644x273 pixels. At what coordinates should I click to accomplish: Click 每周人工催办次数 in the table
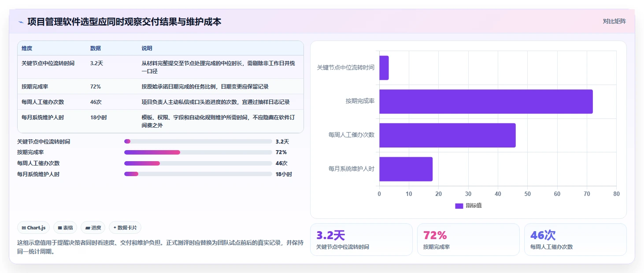point(43,102)
